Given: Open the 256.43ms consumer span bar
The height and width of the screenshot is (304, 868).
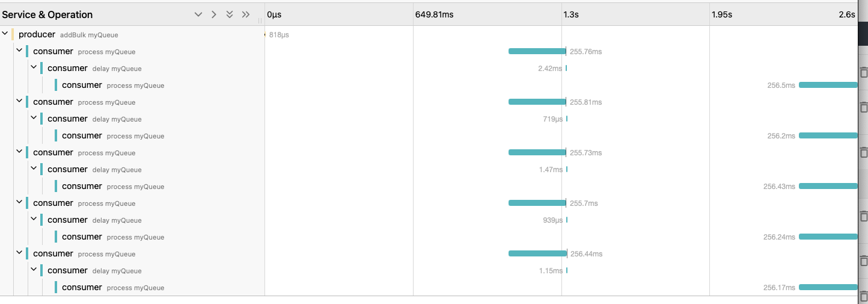Looking at the screenshot, I should pos(828,186).
